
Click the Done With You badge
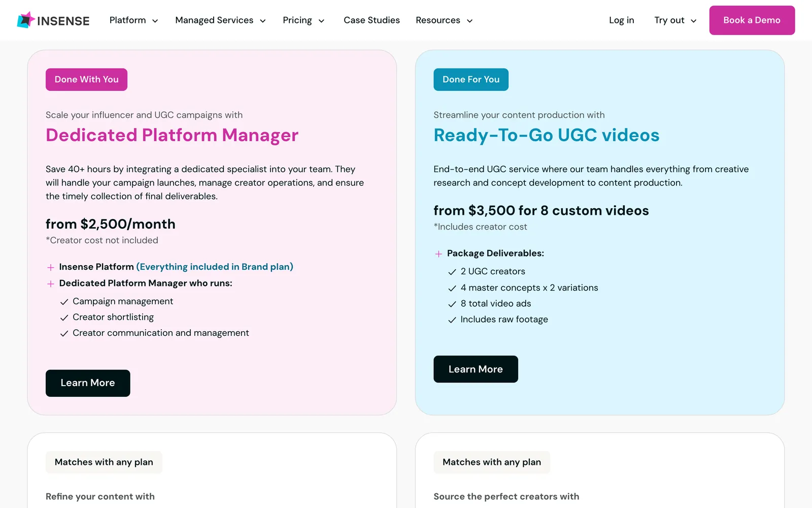point(86,79)
